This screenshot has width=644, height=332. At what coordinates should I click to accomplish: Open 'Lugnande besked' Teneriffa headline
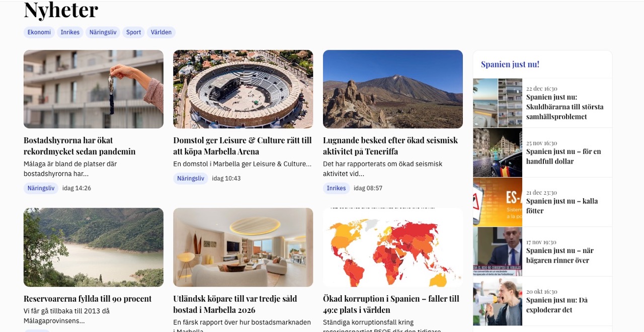pos(390,146)
